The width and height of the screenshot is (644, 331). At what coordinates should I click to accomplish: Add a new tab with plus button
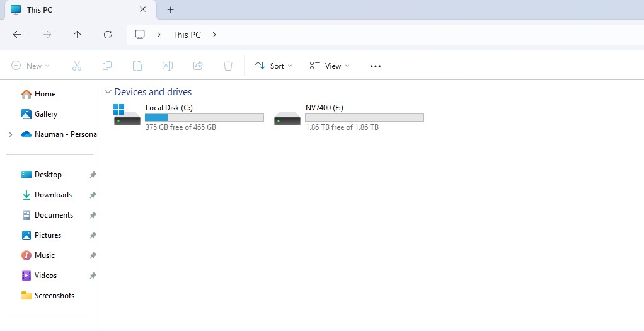170,10
